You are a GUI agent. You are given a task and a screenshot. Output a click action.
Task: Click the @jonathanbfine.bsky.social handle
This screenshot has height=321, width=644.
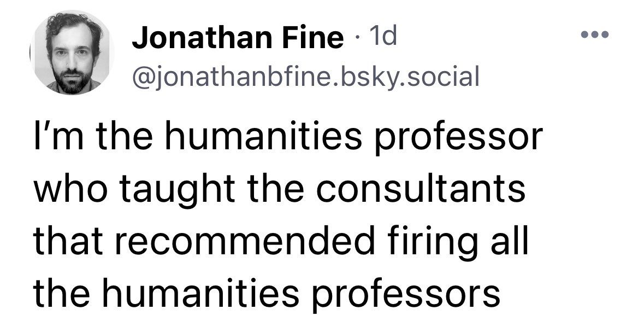click(x=305, y=77)
